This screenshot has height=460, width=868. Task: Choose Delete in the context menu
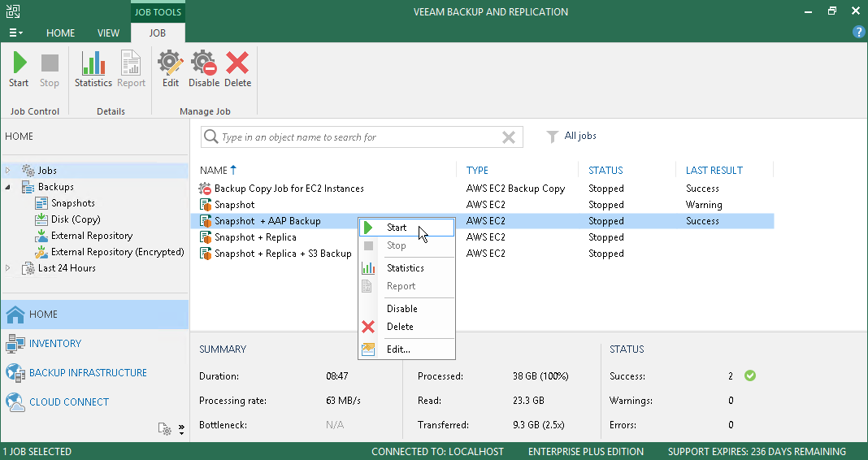tap(407, 327)
